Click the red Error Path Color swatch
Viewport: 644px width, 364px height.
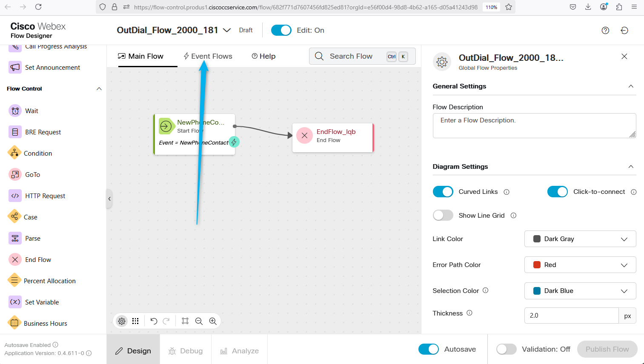click(x=537, y=265)
